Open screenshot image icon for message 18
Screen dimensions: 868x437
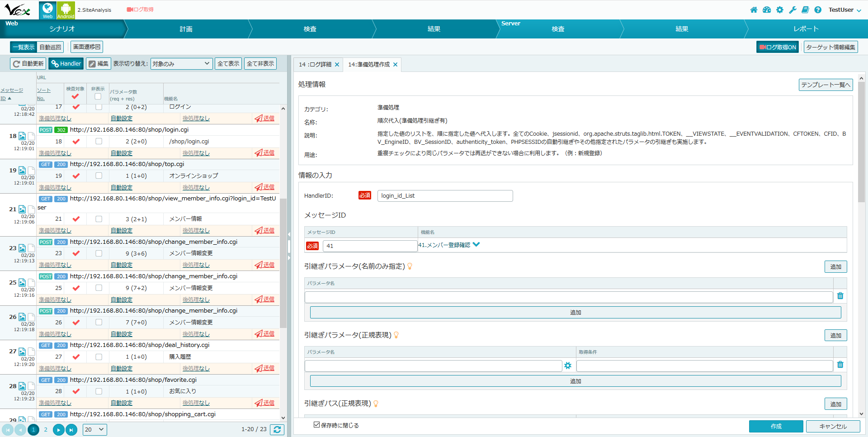pos(22,136)
